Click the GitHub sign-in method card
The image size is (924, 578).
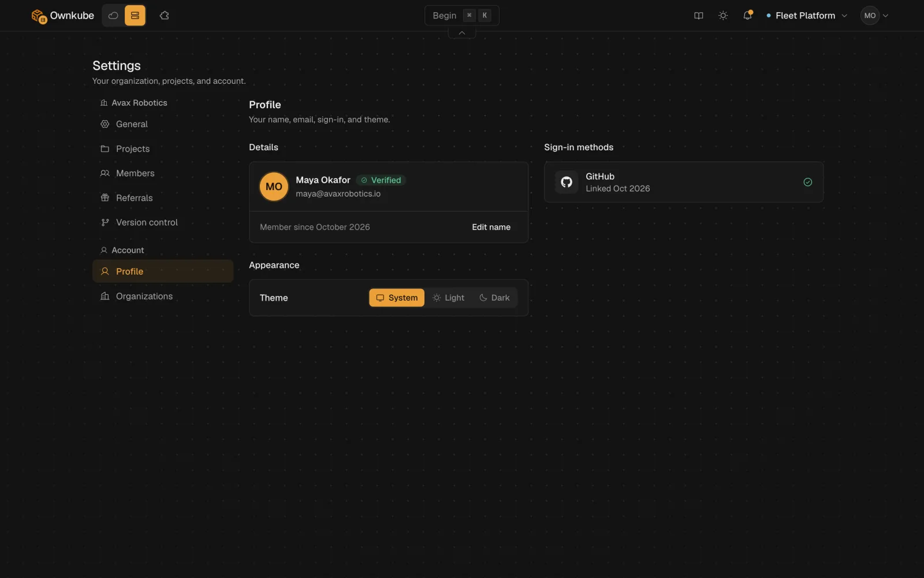(684, 182)
